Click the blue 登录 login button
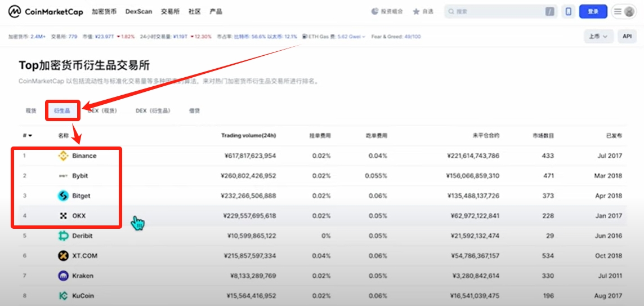Screen dimensions: 644x306 [x=593, y=11]
